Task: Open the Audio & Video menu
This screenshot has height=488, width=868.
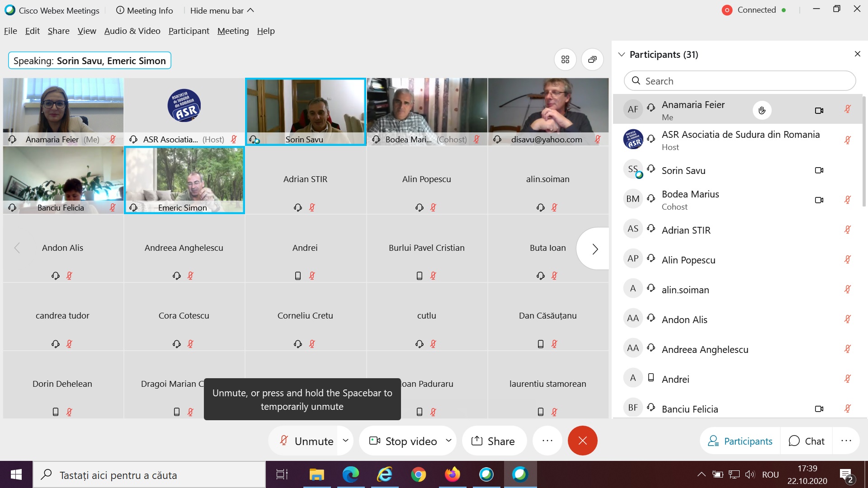Action: tap(132, 31)
